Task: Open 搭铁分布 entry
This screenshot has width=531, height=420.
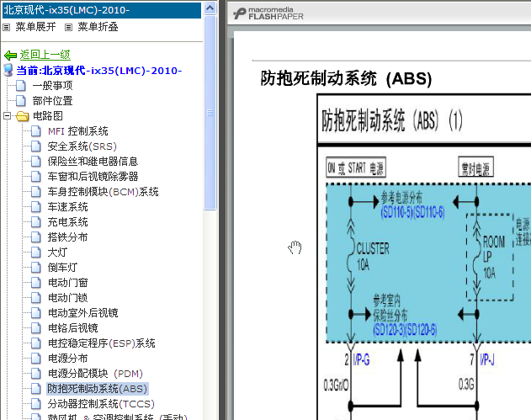Action: point(67,237)
